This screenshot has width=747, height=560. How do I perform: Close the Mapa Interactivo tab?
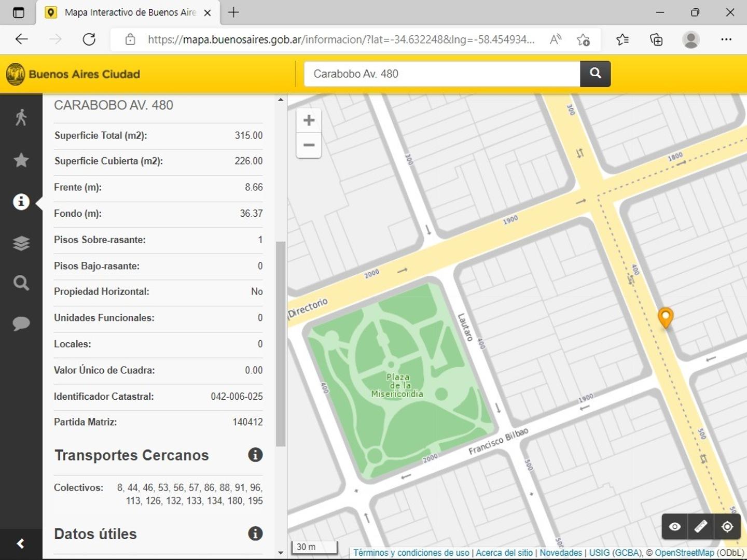tap(208, 13)
